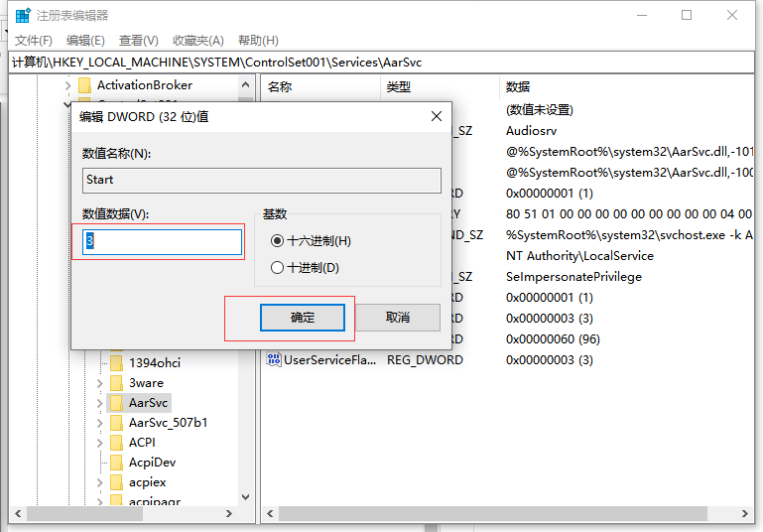Click tree pane horizontal scroll left arrow
The width and height of the screenshot is (763, 532).
18,513
